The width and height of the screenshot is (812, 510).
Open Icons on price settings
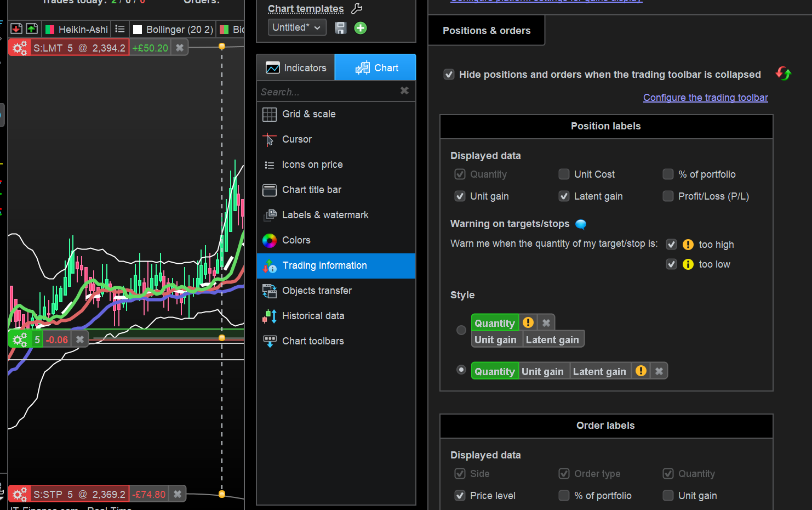[x=336, y=165]
